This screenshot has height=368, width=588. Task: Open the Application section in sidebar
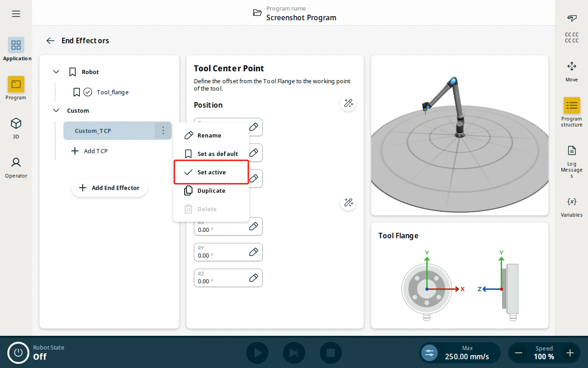pyautogui.click(x=16, y=49)
